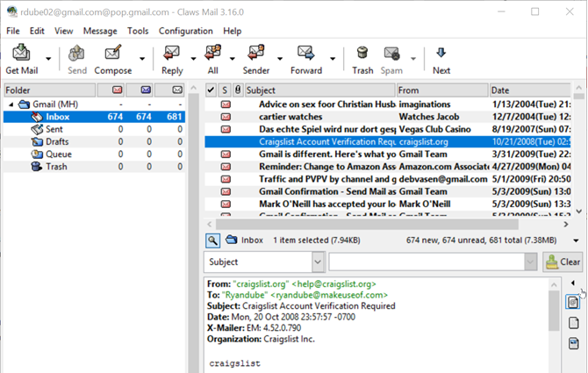Sort by status column S header
The height and width of the screenshot is (373, 588).
click(x=225, y=90)
